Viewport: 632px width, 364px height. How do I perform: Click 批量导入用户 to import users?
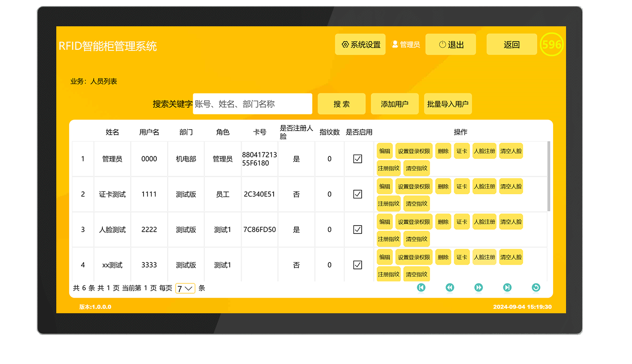coord(447,104)
